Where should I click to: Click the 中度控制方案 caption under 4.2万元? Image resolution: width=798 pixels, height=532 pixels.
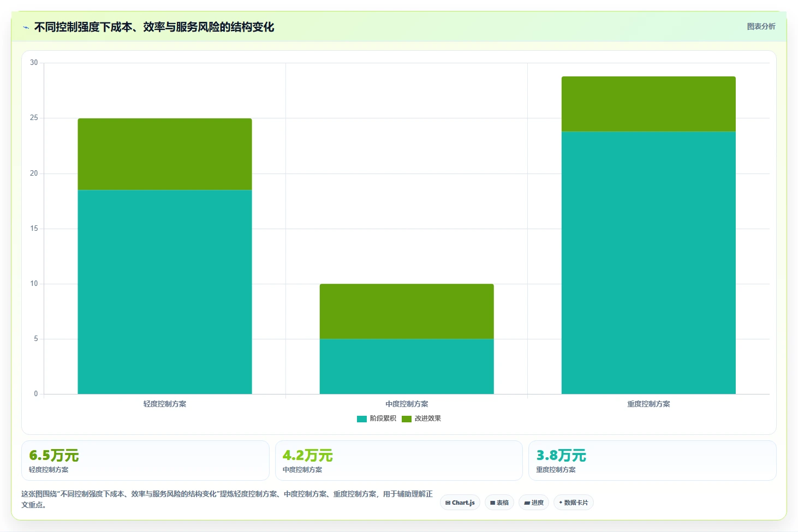302,470
